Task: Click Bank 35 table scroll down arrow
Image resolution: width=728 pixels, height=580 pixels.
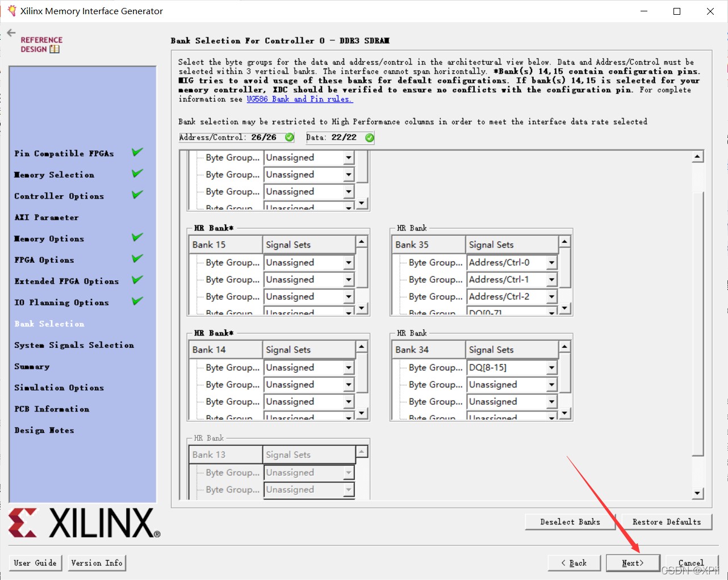Action: pos(564,309)
